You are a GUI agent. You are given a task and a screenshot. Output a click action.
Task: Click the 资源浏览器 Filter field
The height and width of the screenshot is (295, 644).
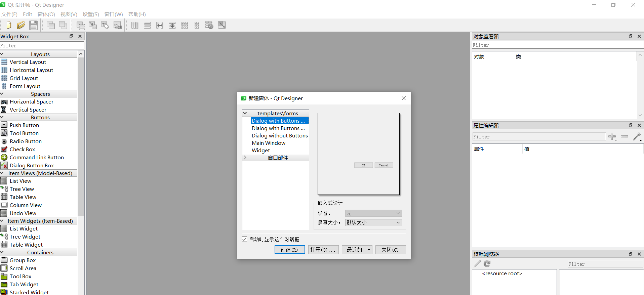605,264
